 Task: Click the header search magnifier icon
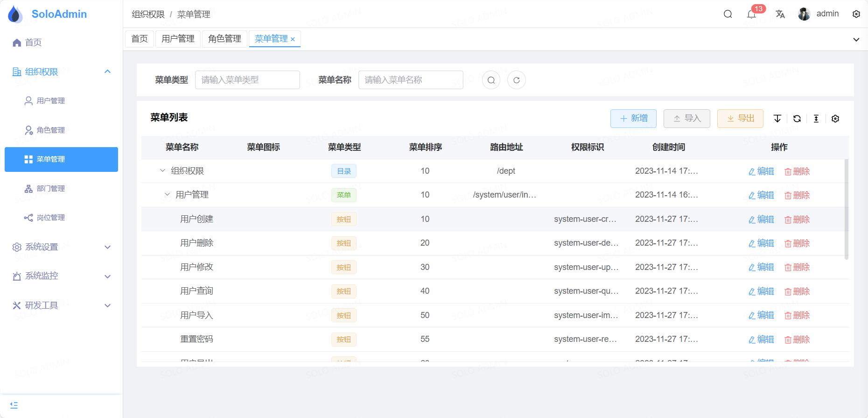coord(728,14)
